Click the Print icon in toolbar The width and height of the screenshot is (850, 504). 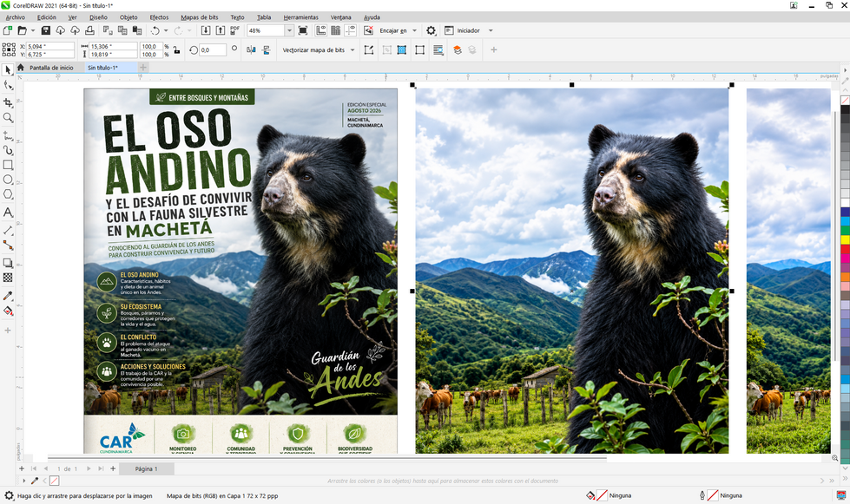[90, 31]
